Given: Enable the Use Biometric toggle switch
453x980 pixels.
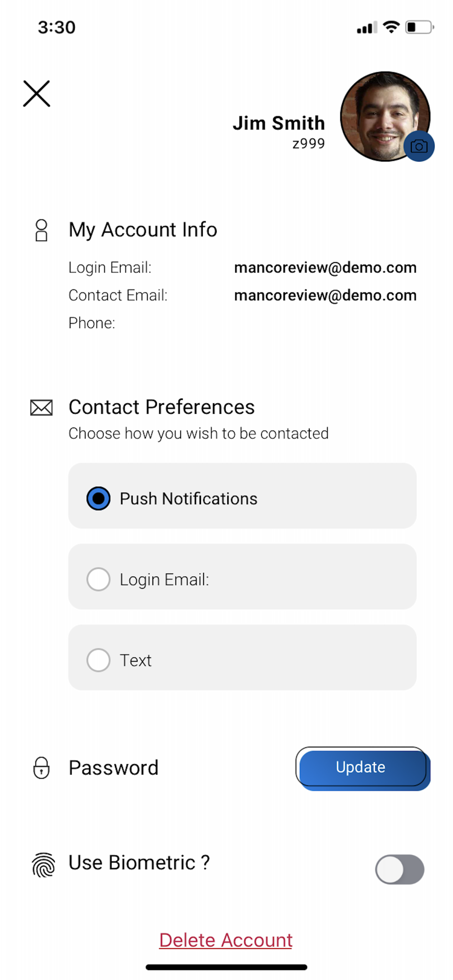Looking at the screenshot, I should coord(400,869).
